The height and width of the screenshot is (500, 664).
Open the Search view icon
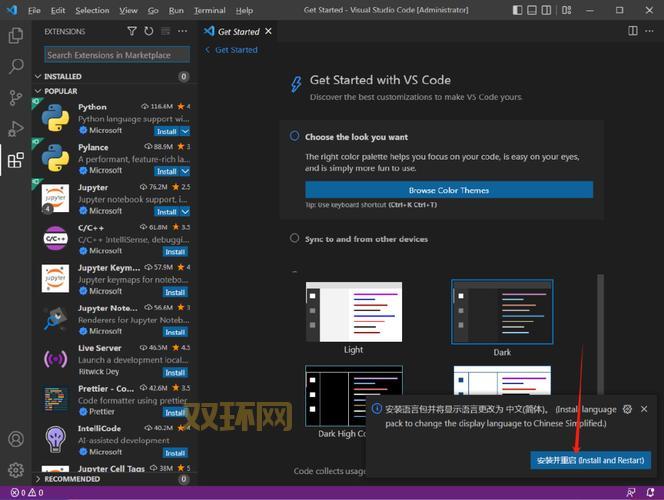point(16,67)
